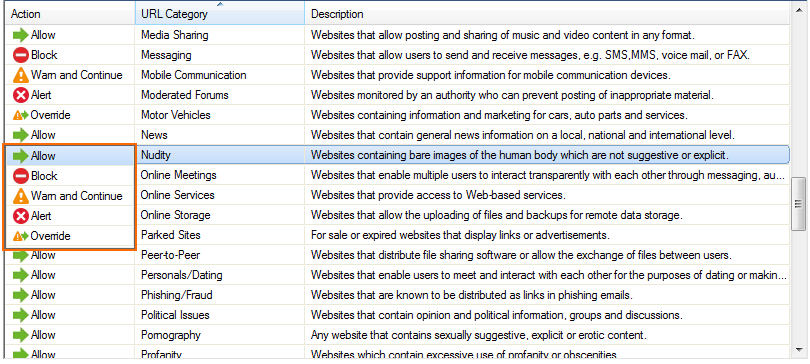Viewport: 810px width, 364px height.
Task: Click description about opinion and political information
Action: 496,315
